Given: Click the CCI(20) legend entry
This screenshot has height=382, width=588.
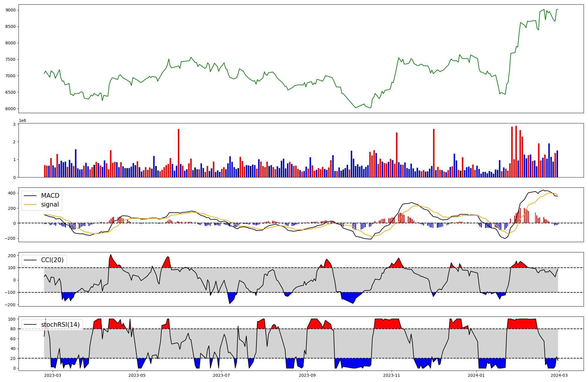Looking at the screenshot, I should pos(52,260).
